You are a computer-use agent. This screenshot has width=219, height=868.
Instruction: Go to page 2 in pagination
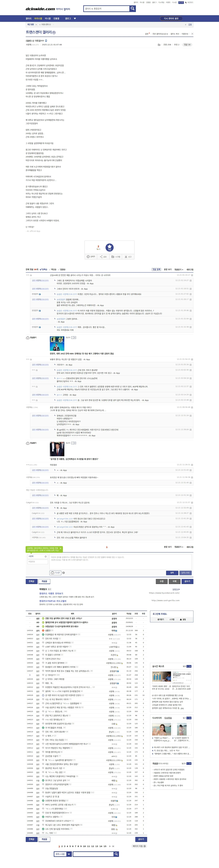pos(62,846)
